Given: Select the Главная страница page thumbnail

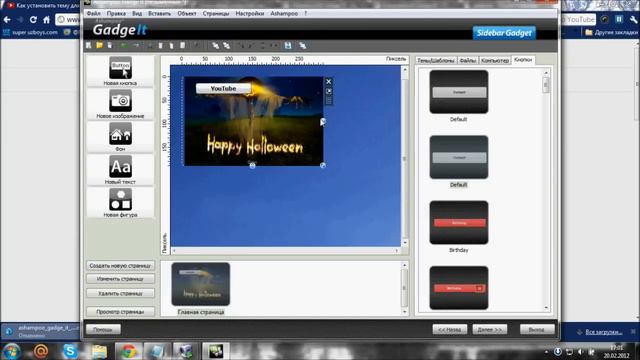Looking at the screenshot, I should [201, 284].
